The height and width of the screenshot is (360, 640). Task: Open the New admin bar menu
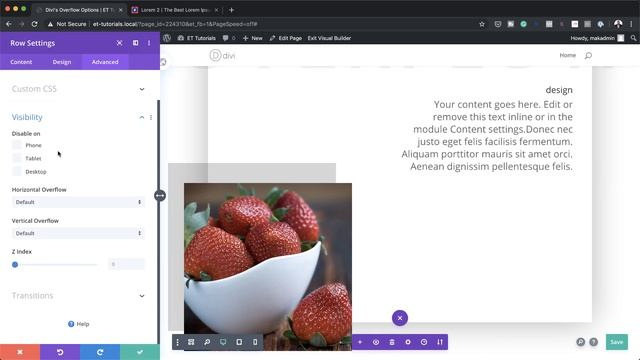(x=253, y=38)
